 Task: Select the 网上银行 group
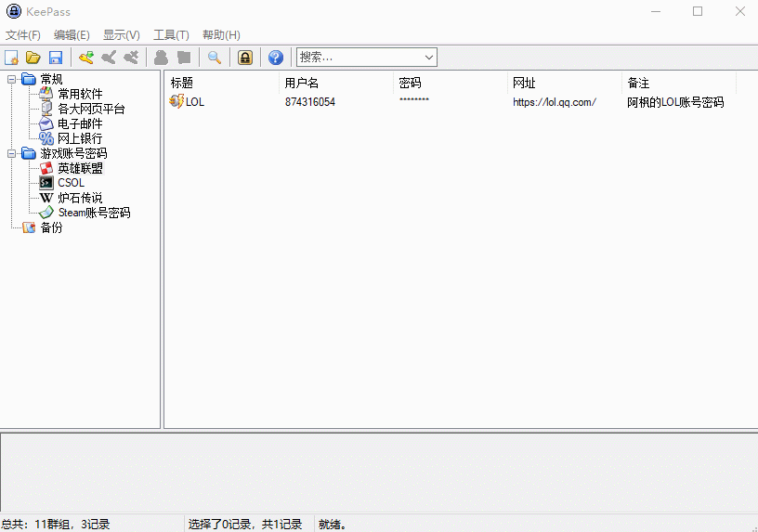80,138
